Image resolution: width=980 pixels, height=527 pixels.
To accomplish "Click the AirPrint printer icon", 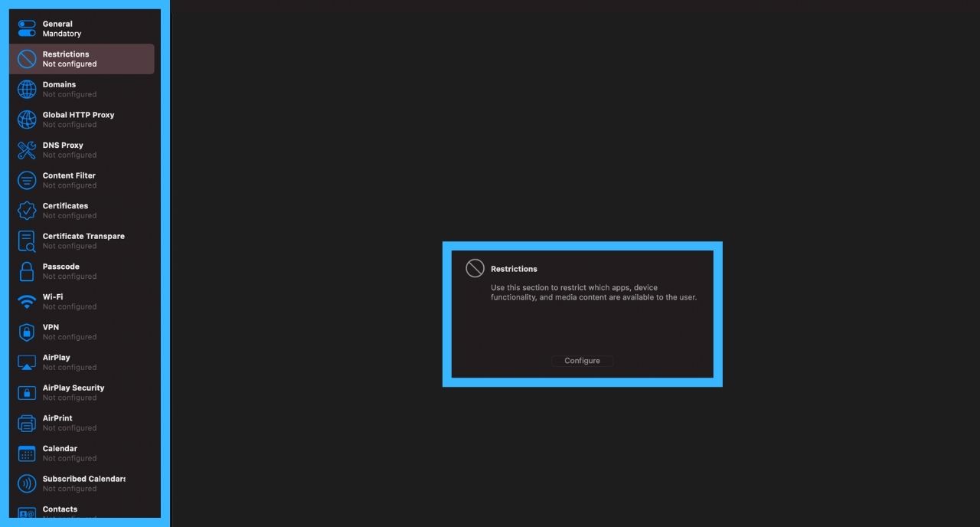I will click(x=27, y=423).
